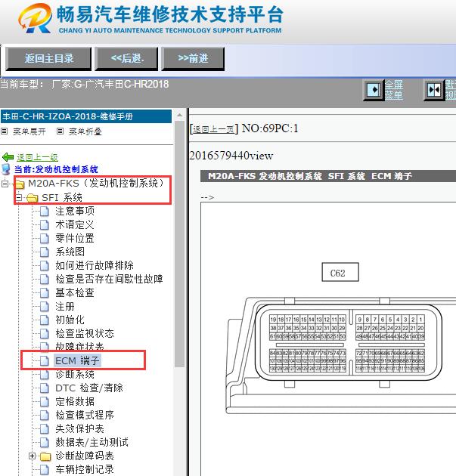The height and width of the screenshot is (476, 456).
Task: Open the 全屏菜单 link
Action: click(x=394, y=90)
